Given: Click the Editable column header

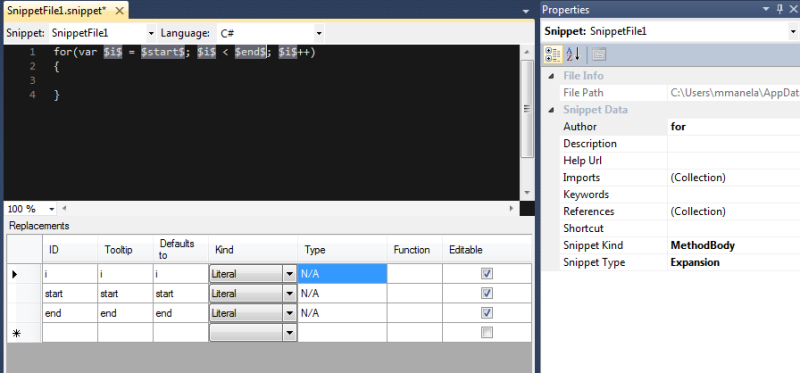Looking at the screenshot, I should click(x=487, y=250).
